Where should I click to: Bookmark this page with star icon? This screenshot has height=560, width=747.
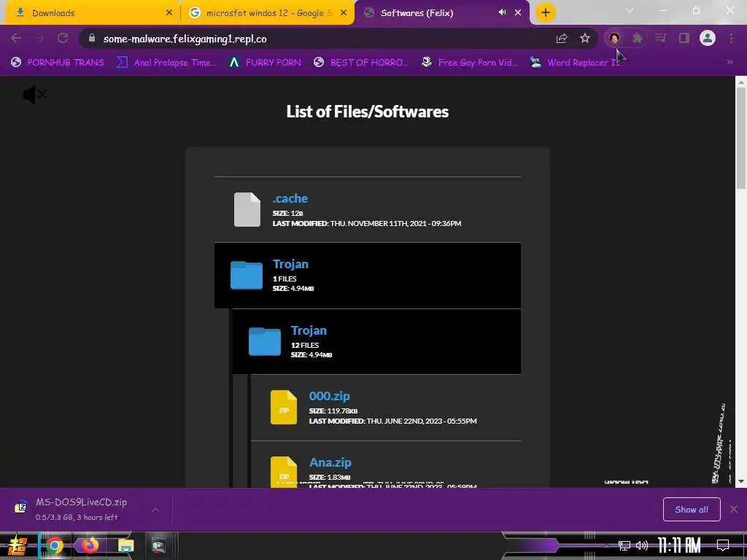pyautogui.click(x=585, y=38)
